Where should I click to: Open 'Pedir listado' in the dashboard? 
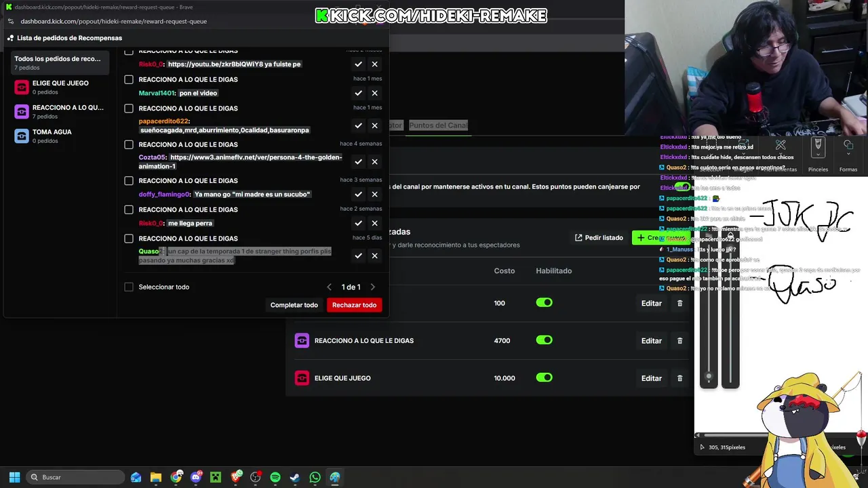(x=599, y=238)
